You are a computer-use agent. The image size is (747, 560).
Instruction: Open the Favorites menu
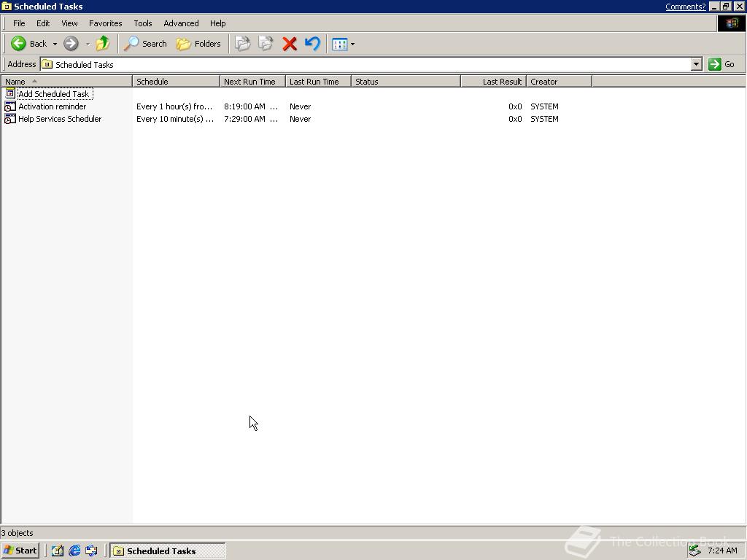pyautogui.click(x=105, y=23)
